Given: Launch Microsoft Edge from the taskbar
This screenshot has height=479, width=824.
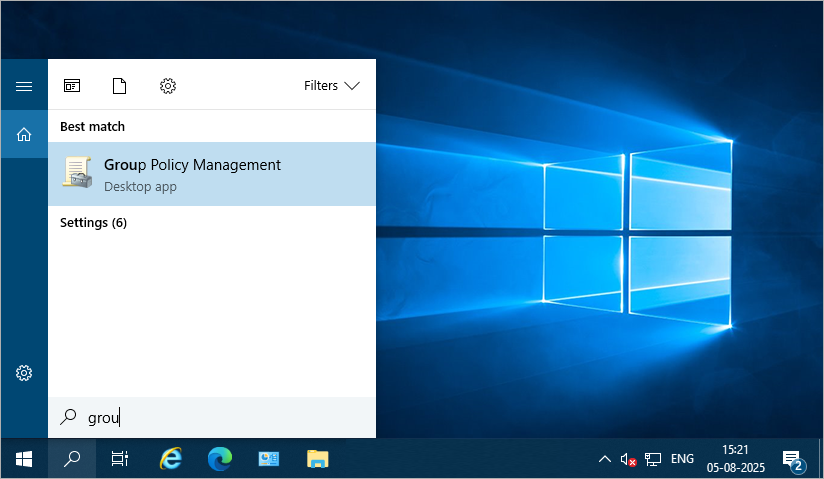Looking at the screenshot, I should click(220, 459).
